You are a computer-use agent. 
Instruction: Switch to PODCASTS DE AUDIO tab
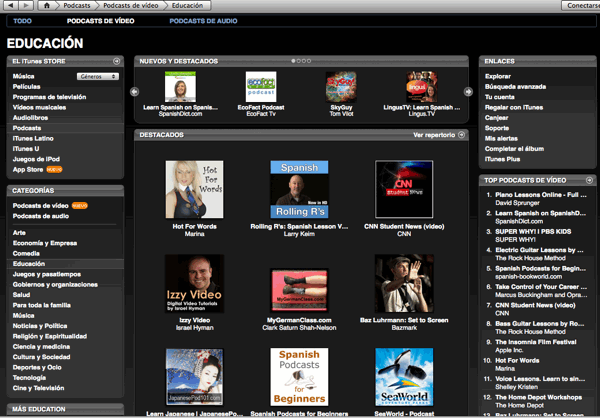(x=203, y=21)
